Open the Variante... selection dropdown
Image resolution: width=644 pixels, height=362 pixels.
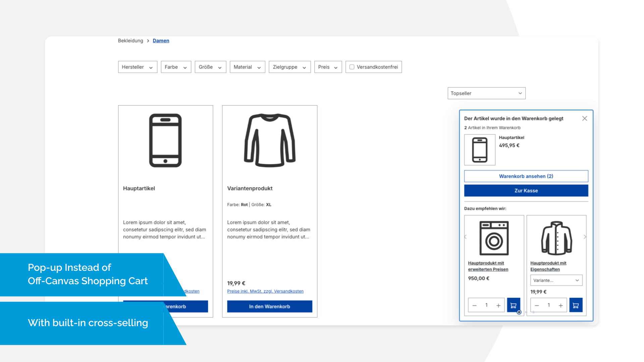[556, 280]
